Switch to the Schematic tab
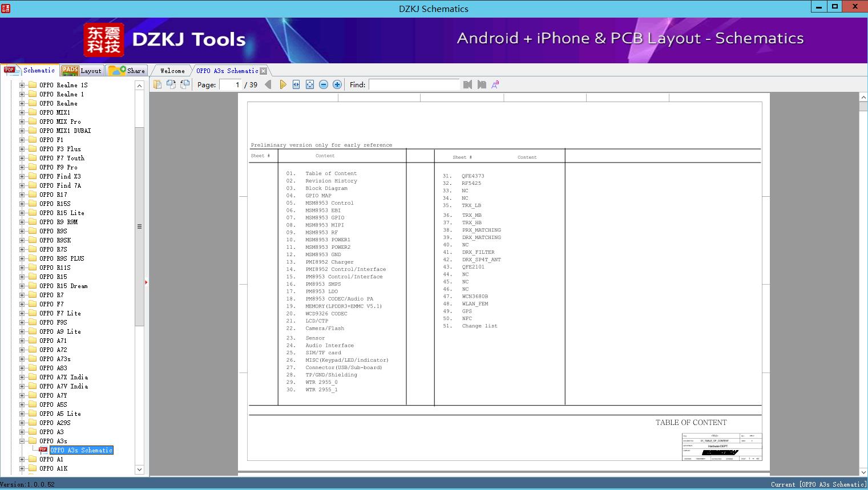The image size is (868, 490). 30,70
